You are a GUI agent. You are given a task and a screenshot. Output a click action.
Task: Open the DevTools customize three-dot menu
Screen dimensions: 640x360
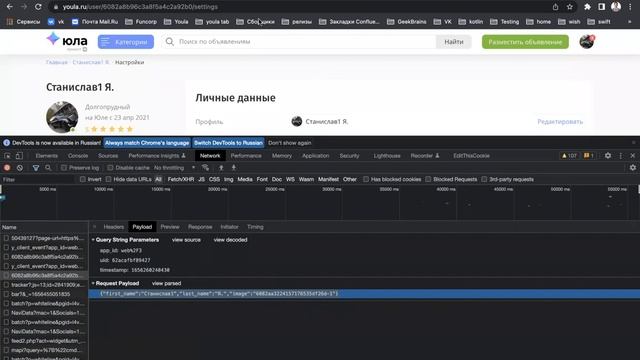[x=621, y=156]
